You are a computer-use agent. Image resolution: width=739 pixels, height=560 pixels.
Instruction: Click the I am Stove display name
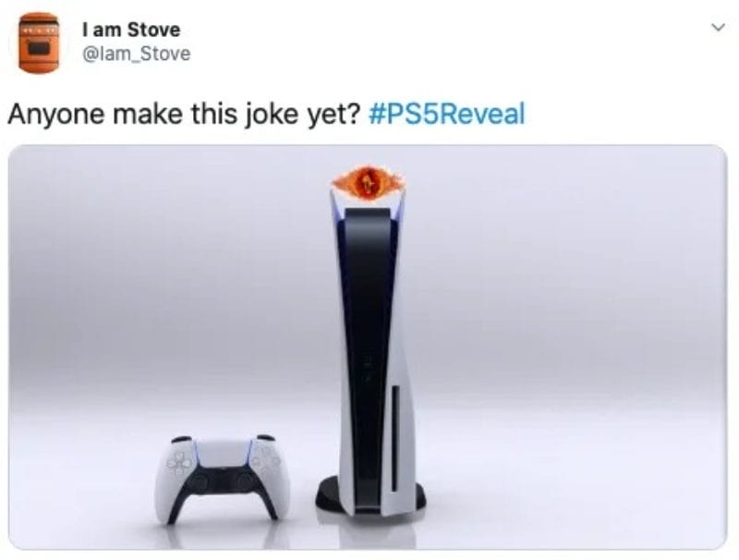coord(131,30)
